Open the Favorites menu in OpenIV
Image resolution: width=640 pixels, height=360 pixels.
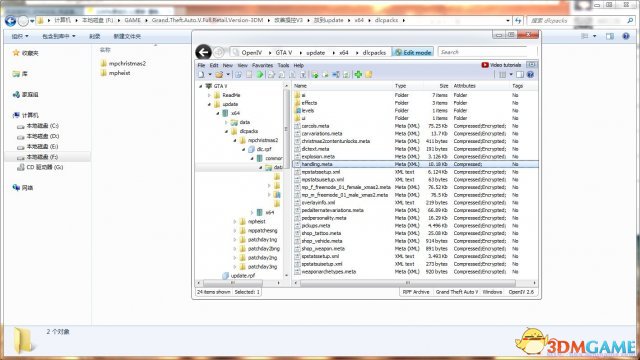click(262, 65)
